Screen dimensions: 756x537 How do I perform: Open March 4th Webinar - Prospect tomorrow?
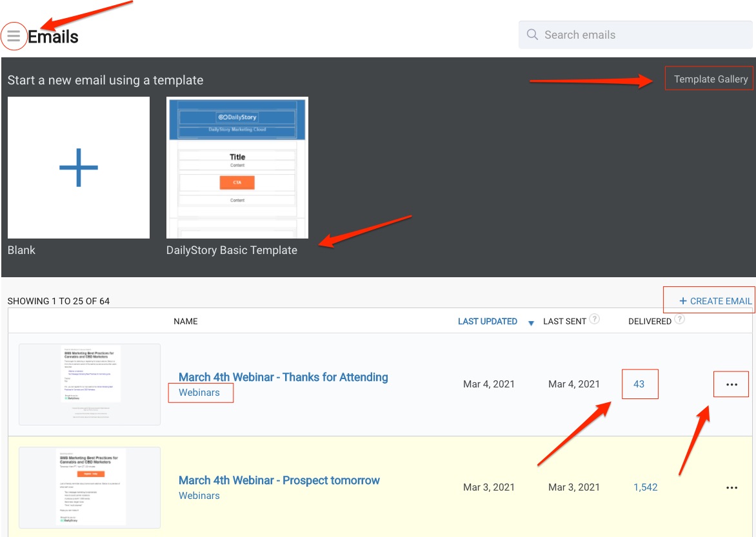pos(279,480)
